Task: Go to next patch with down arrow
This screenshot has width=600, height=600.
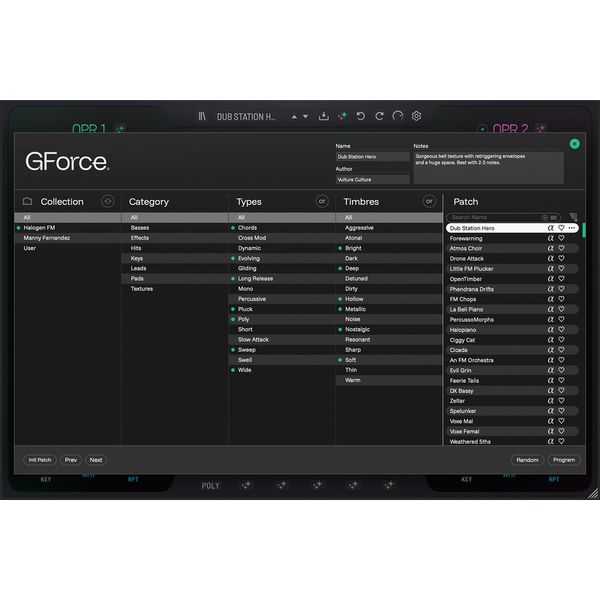Action: (305, 116)
